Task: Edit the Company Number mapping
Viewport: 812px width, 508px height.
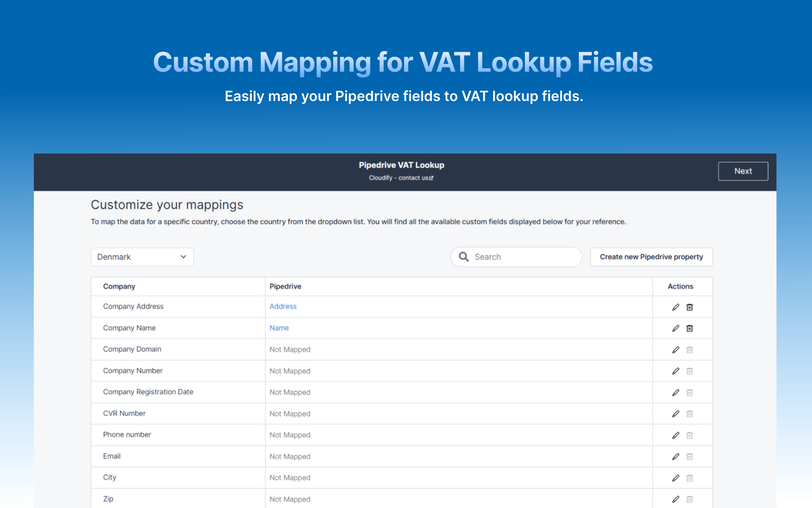Action: [x=676, y=371]
